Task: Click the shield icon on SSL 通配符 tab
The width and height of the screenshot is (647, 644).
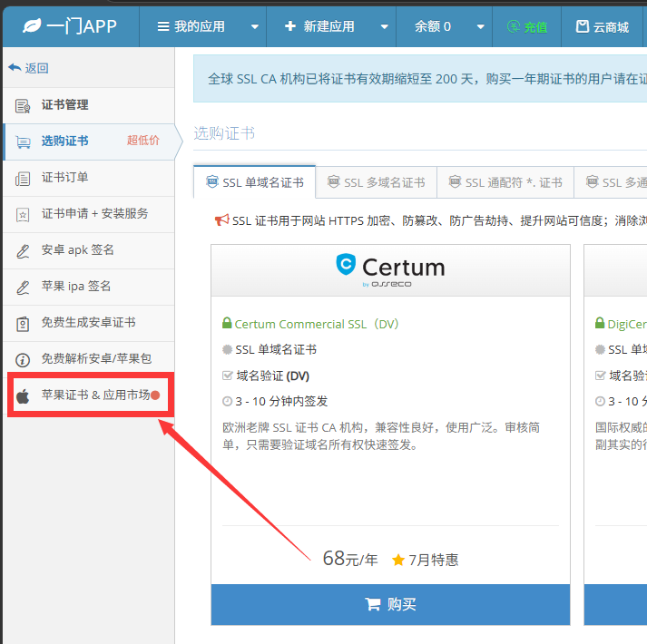Action: point(455,181)
